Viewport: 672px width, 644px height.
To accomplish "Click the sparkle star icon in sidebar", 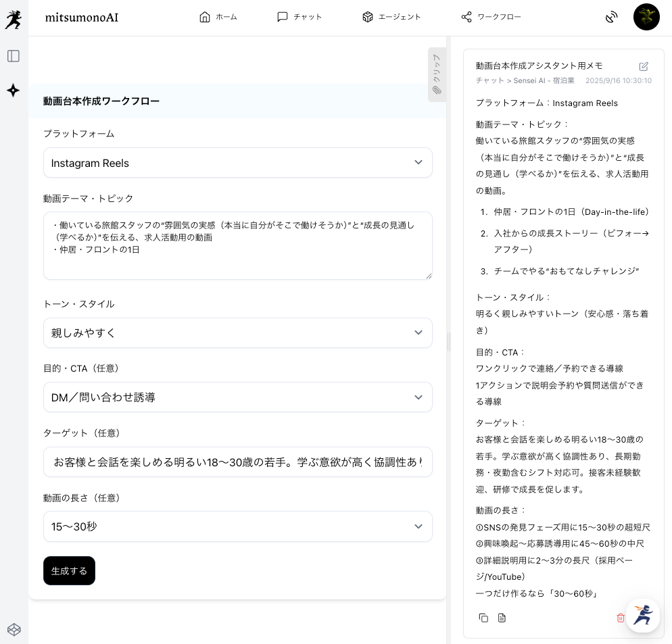I will tap(13, 91).
